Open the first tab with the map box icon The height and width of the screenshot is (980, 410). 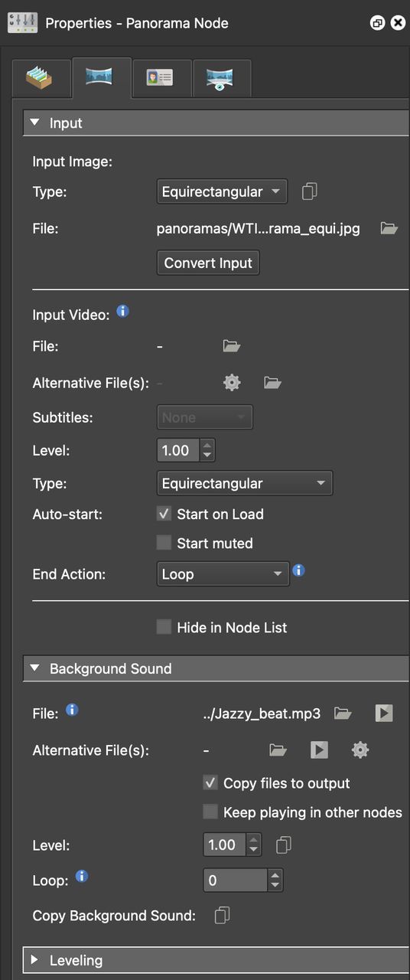tap(43, 78)
